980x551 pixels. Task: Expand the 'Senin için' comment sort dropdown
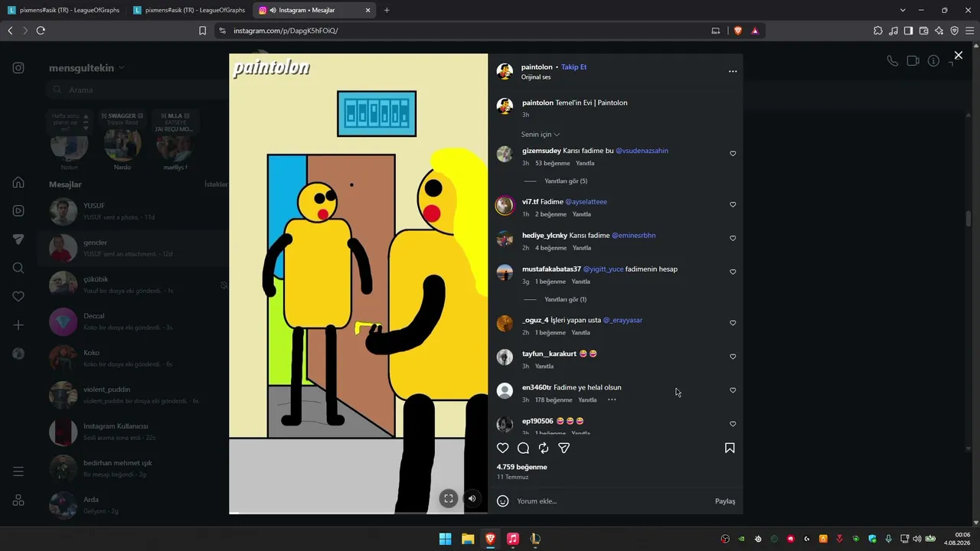541,135
